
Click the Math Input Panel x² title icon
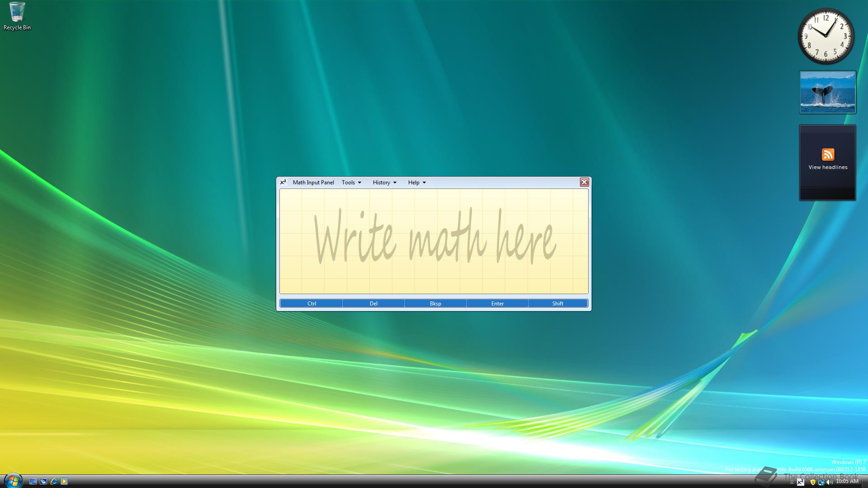tap(283, 182)
